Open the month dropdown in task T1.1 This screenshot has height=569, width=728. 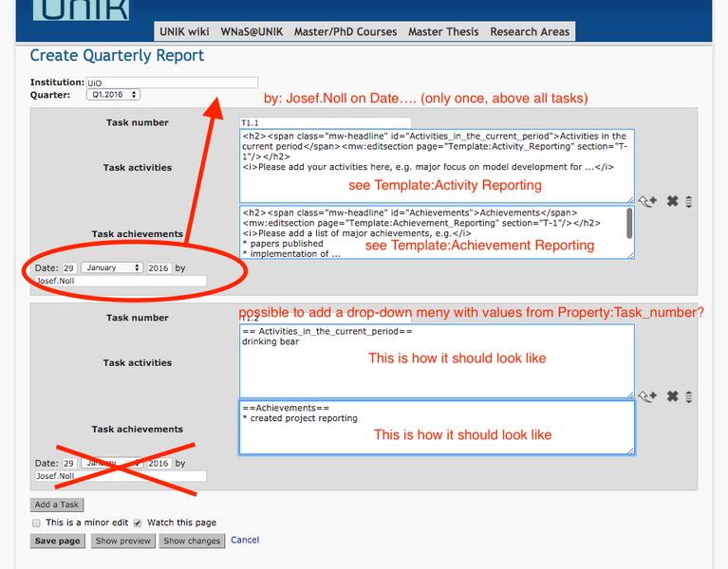pos(112,267)
